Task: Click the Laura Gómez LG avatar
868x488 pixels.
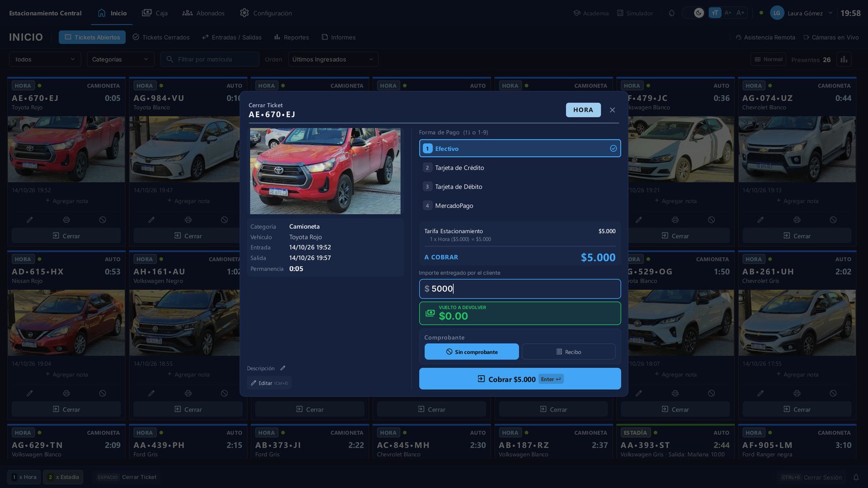Action: pos(777,13)
